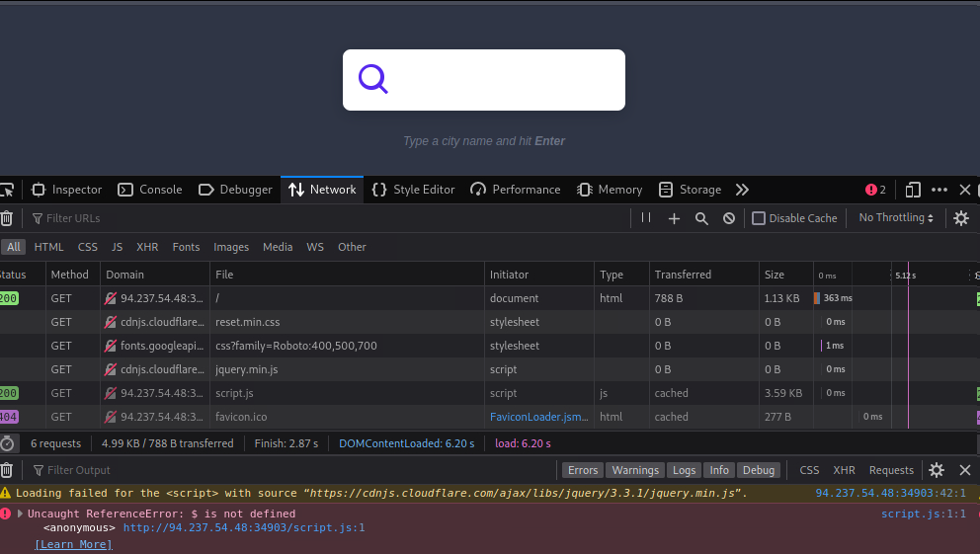This screenshot has height=554, width=980.
Task: Show more developer tools via chevron
Action: click(742, 190)
